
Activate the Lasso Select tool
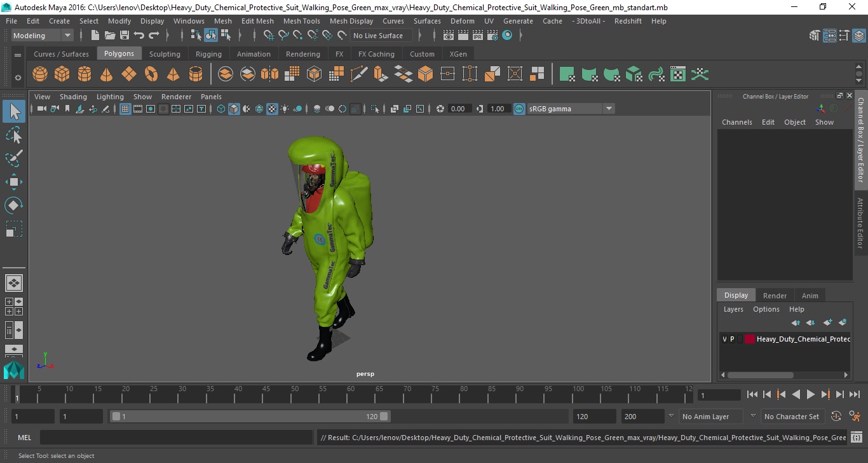pyautogui.click(x=14, y=135)
